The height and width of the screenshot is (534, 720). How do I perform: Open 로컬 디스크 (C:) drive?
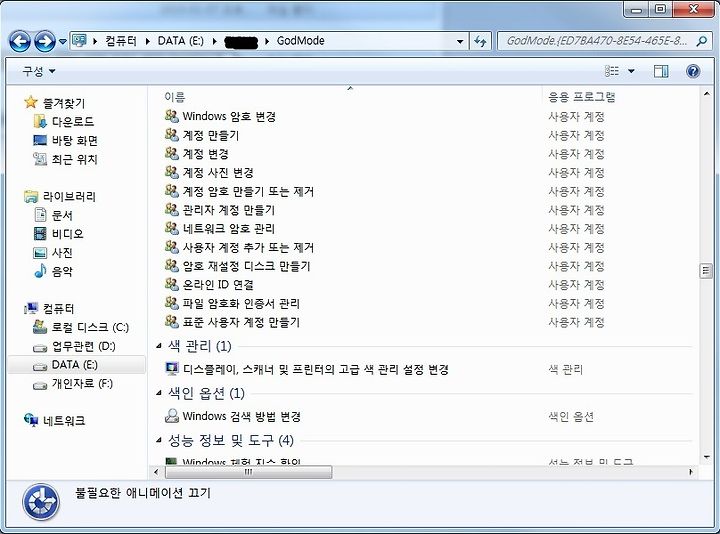90,327
